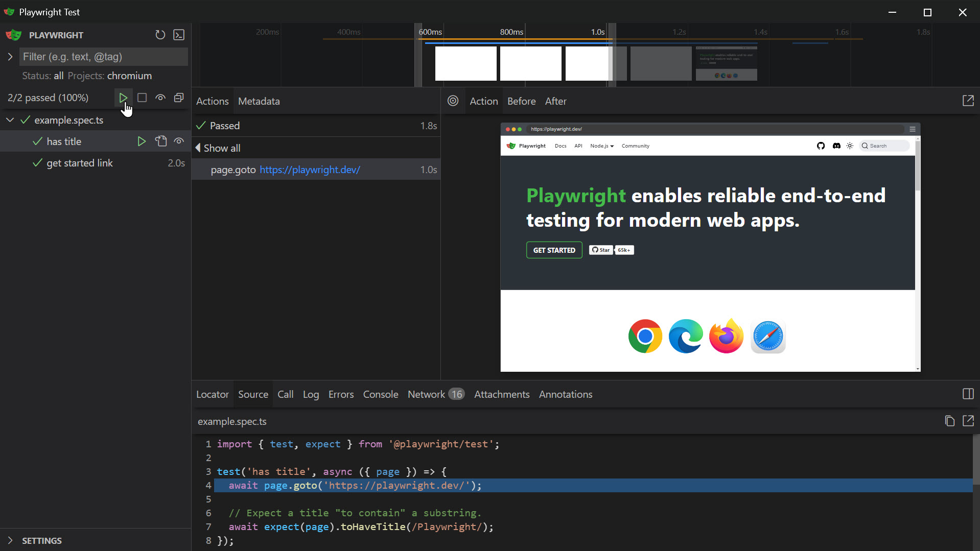The height and width of the screenshot is (551, 980).
Task: Toggle watch all eye icon
Action: (x=160, y=98)
